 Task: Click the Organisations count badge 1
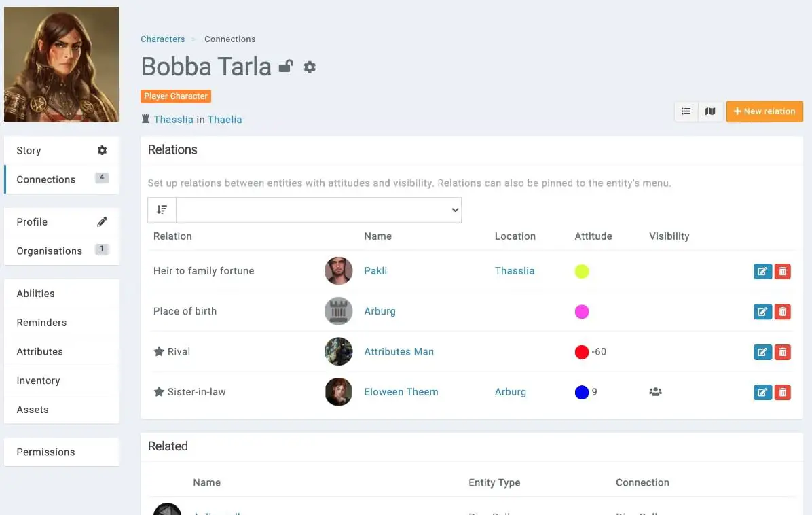pos(102,249)
